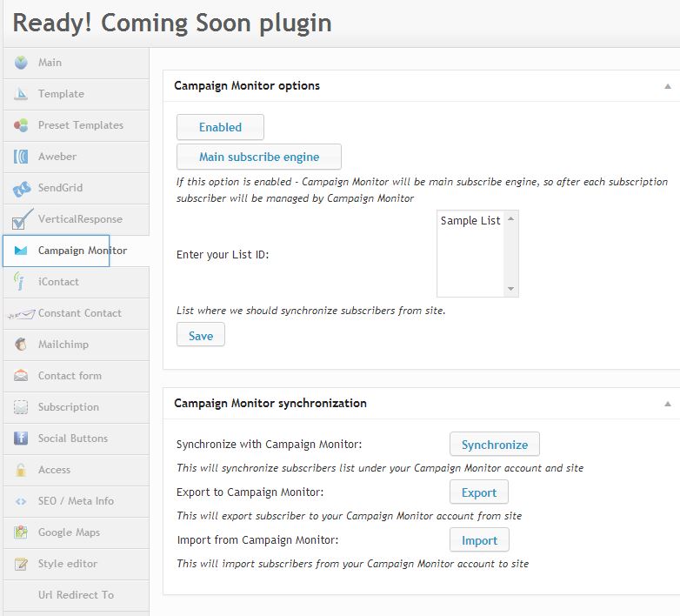Click the Constant Contact envelope icon
The width and height of the screenshot is (680, 616).
pos(21,314)
